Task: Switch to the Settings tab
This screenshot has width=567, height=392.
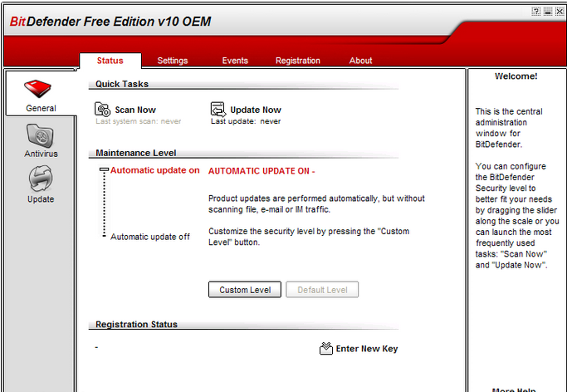Action: pyautogui.click(x=173, y=61)
